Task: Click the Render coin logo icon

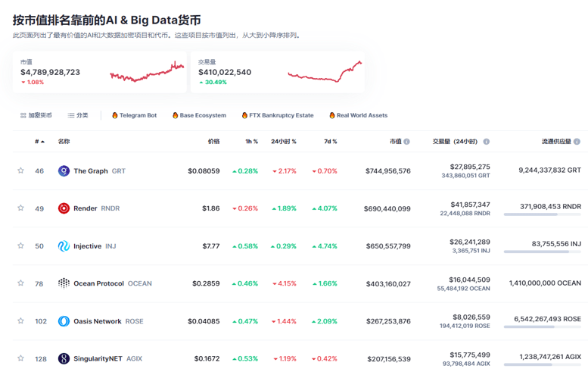Action: tap(64, 208)
